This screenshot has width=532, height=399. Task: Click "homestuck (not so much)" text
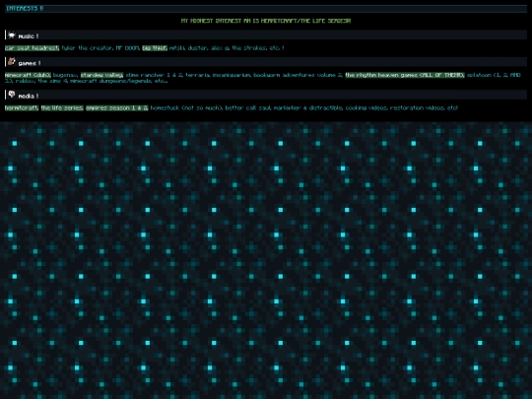[186, 108]
